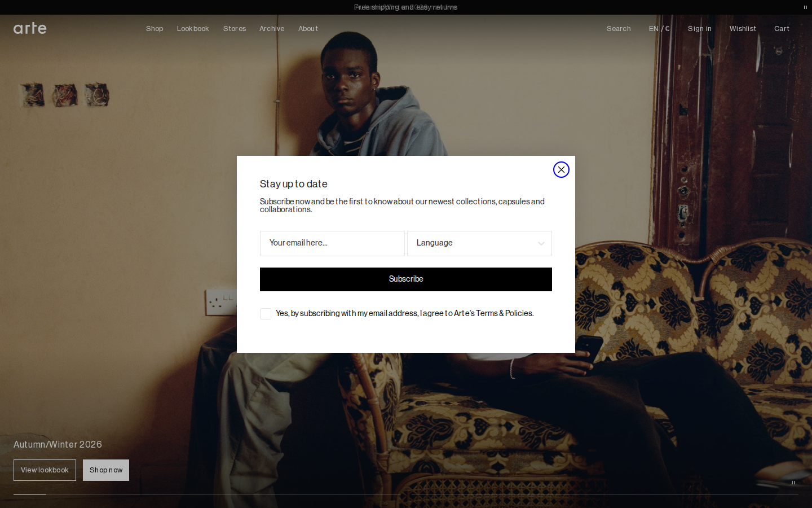This screenshot has height=508, width=812.
Task: Open the Language dropdown
Action: (x=479, y=243)
